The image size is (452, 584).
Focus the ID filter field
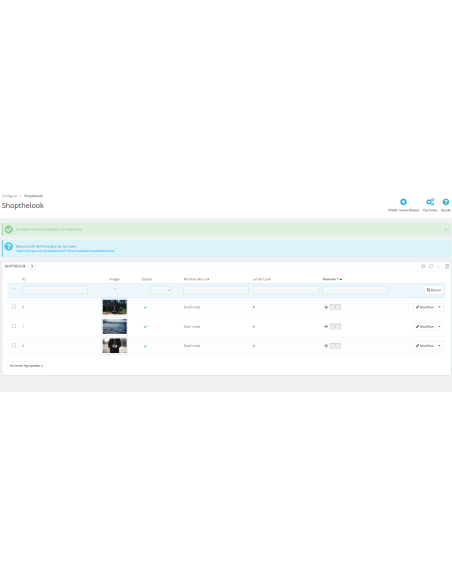coord(55,290)
